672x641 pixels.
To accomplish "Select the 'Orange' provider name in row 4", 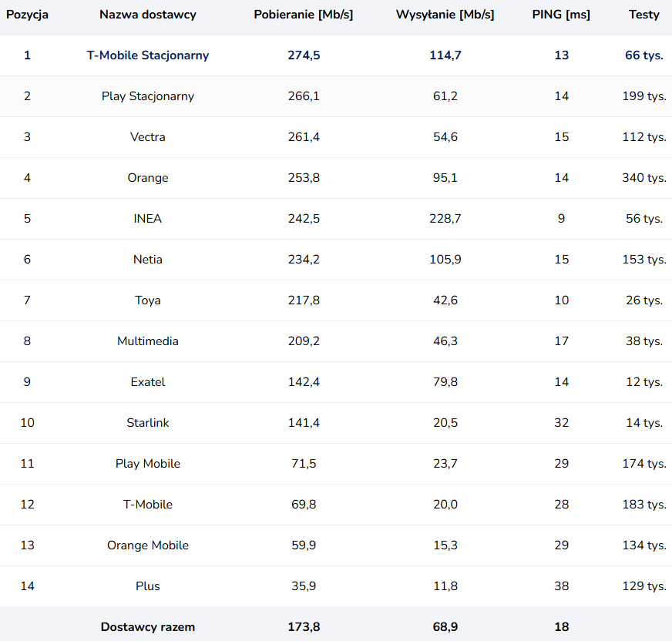I will 148,178.
